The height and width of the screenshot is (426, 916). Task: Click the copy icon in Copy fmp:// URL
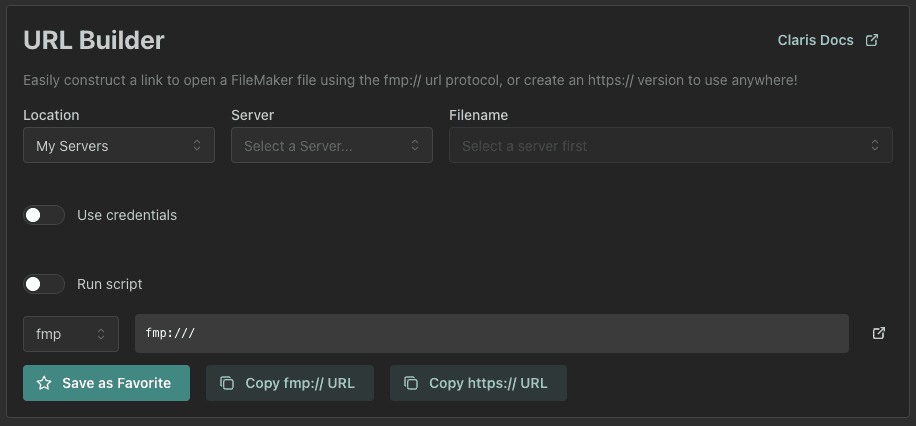[x=227, y=383]
